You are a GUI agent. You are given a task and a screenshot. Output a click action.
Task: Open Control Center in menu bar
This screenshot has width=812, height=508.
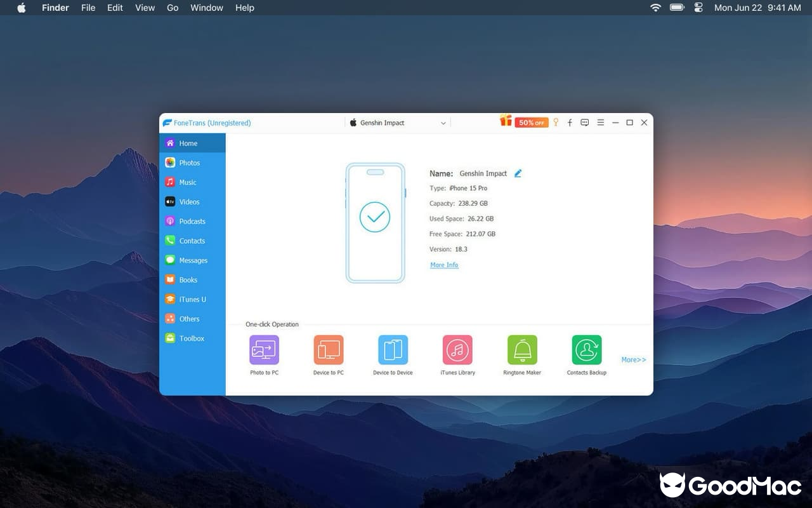(x=698, y=8)
